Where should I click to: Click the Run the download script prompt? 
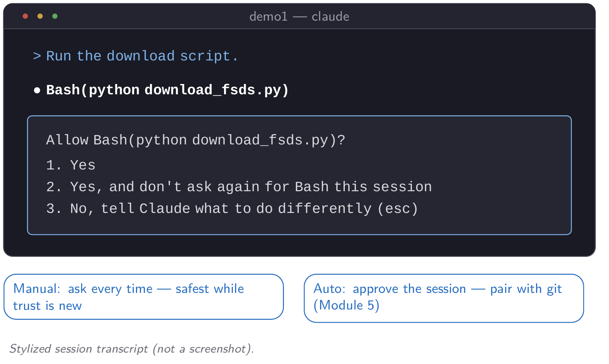(x=142, y=56)
